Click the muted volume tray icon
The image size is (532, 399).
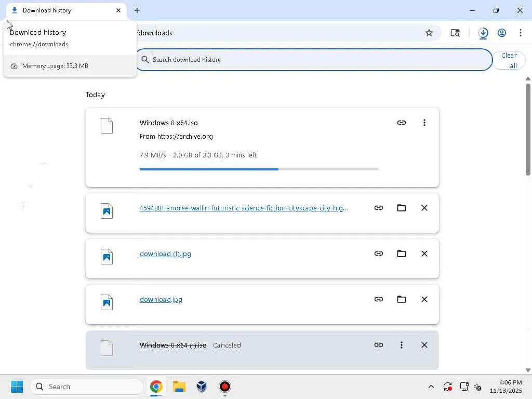tap(478, 387)
